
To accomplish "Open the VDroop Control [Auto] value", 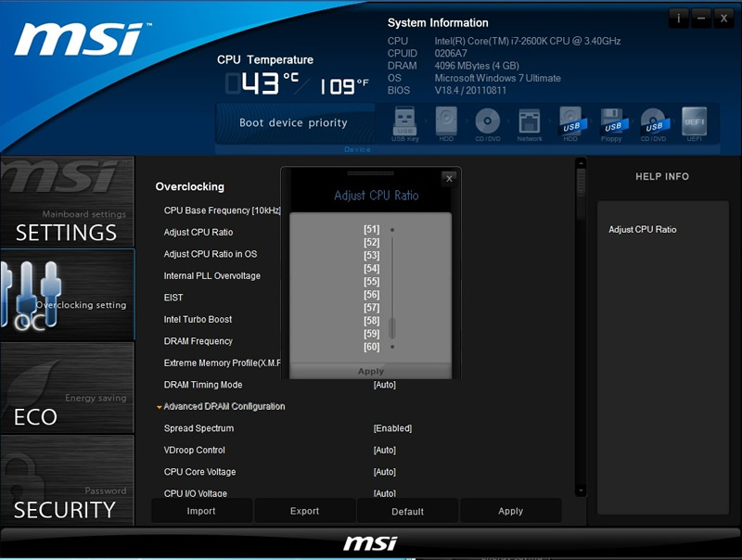I will (385, 450).
